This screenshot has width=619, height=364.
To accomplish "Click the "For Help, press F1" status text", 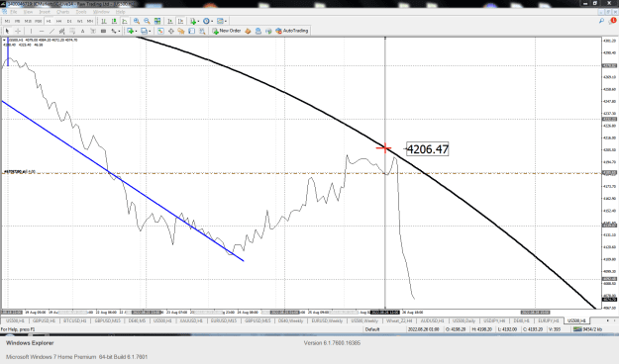I will pyautogui.click(x=18, y=329).
